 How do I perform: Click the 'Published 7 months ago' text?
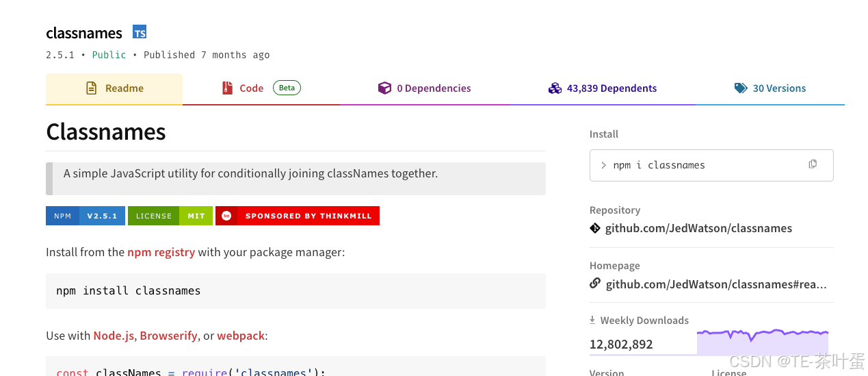(x=207, y=55)
